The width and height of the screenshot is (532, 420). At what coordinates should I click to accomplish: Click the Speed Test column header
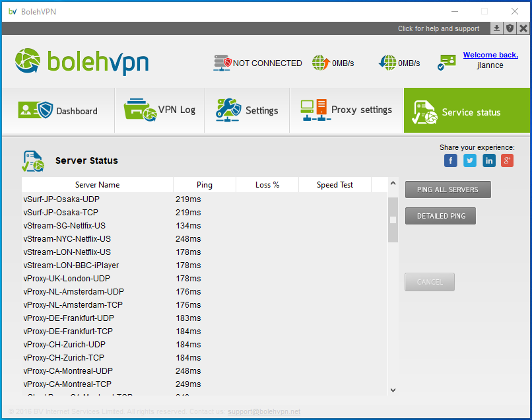335,185
